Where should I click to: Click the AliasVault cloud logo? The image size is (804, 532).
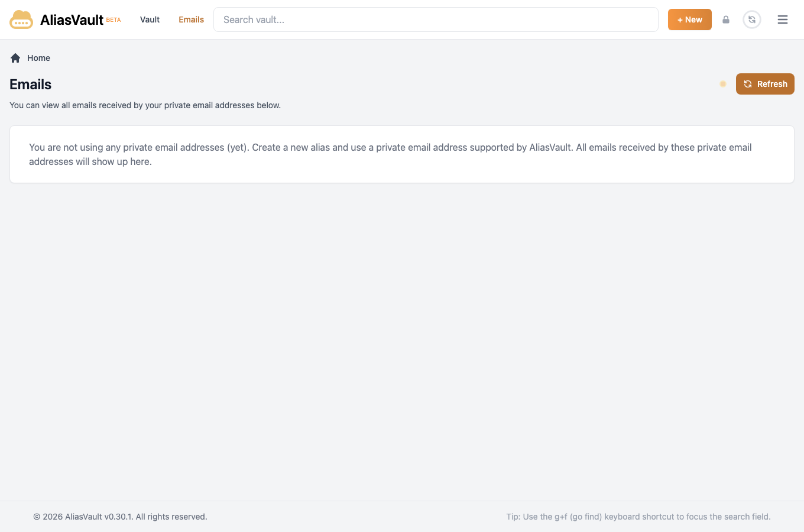tap(21, 20)
